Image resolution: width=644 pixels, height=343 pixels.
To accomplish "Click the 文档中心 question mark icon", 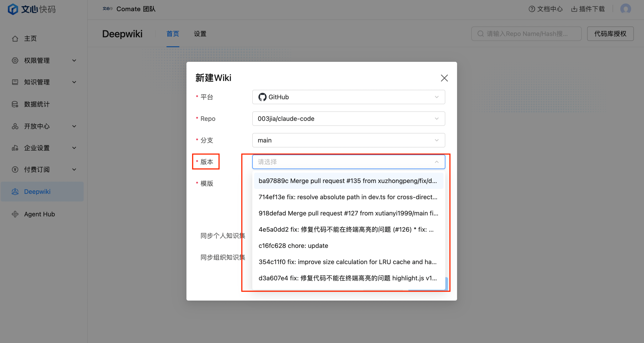I will click(x=532, y=9).
